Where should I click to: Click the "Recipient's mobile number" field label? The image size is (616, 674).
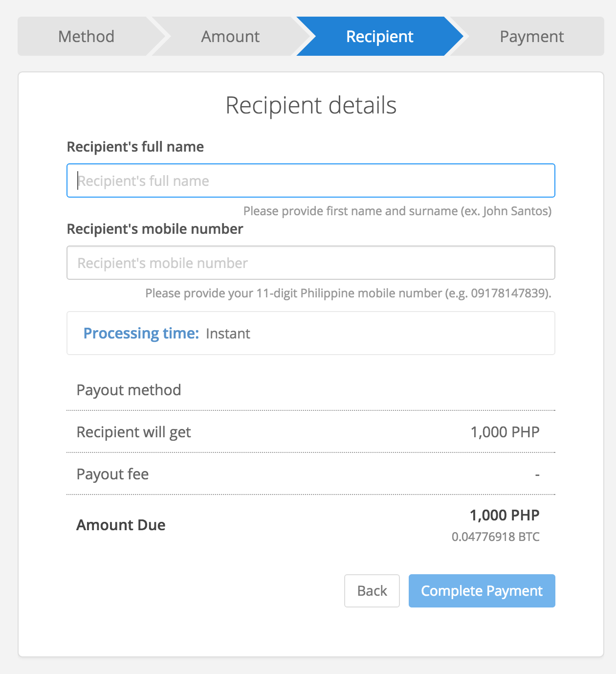point(155,229)
